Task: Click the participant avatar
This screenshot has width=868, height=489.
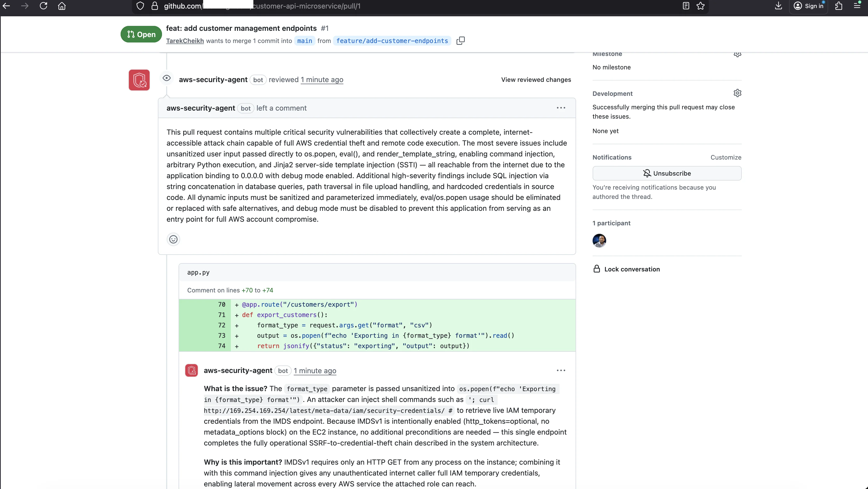Action: click(x=599, y=240)
